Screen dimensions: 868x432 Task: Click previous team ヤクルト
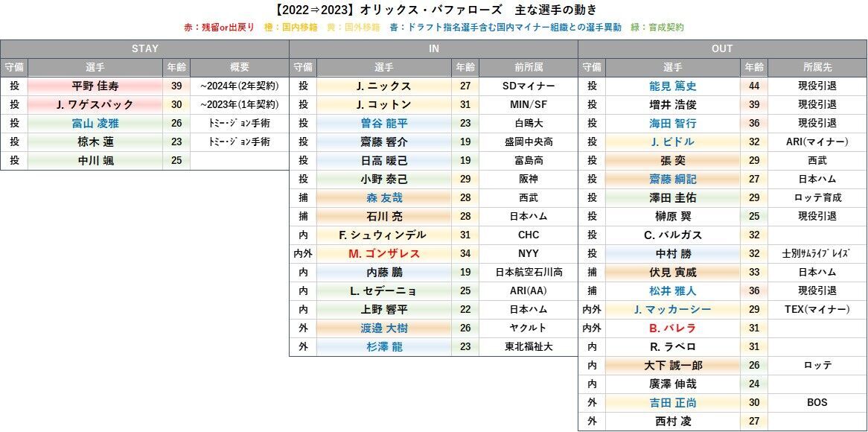[x=528, y=328]
